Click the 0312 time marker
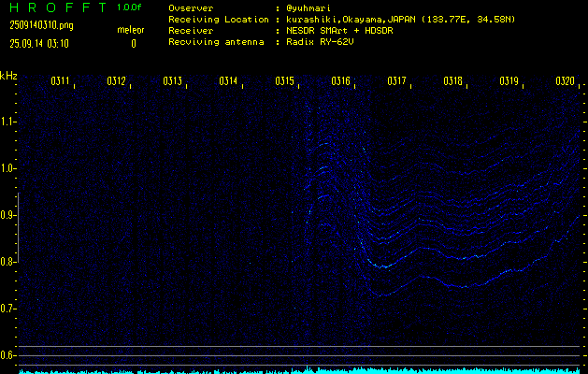 coord(116,81)
